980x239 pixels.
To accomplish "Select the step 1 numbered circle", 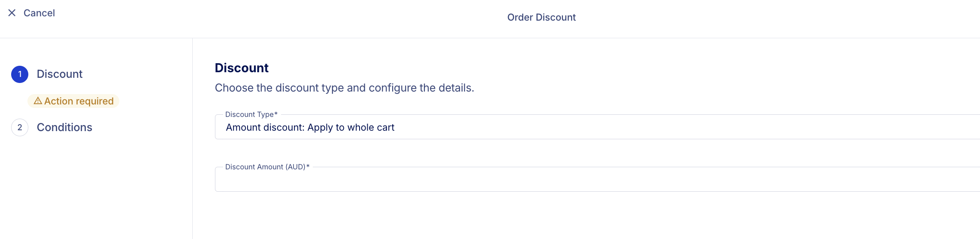I will (x=20, y=74).
